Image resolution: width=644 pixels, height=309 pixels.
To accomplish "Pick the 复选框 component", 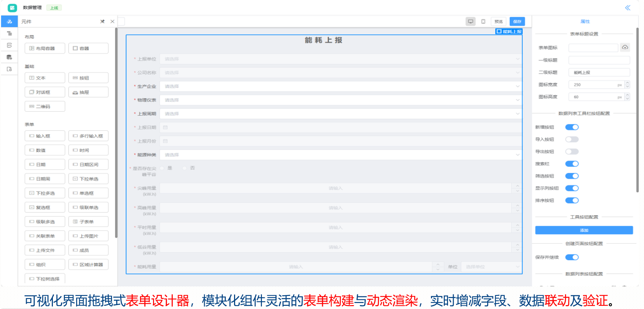I will point(45,207).
